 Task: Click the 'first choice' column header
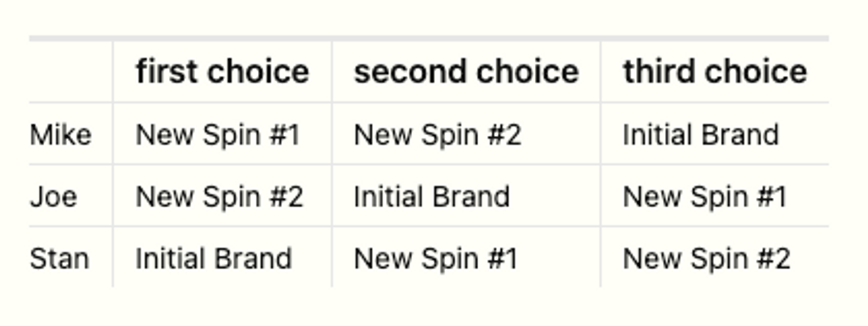coord(222,72)
